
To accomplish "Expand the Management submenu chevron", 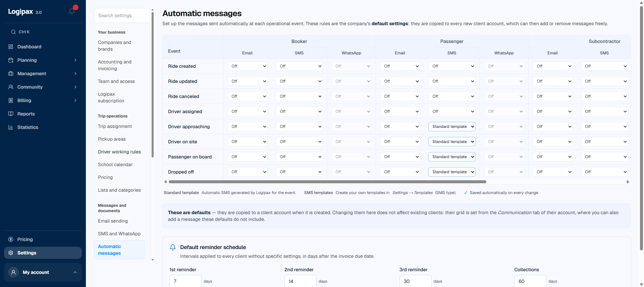I will coord(75,74).
